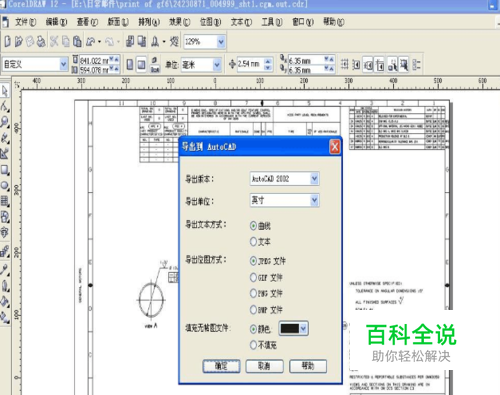Open the 129% zoom level dropdown

pyautogui.click(x=221, y=42)
